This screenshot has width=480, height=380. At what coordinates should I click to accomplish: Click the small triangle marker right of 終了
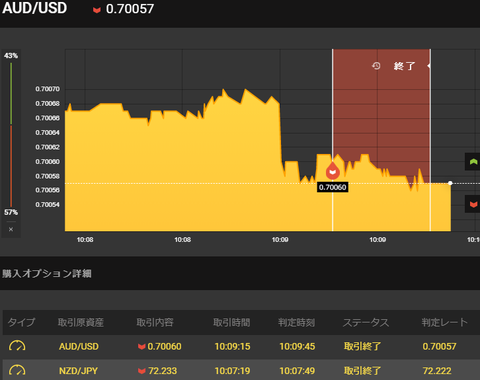[x=429, y=66]
